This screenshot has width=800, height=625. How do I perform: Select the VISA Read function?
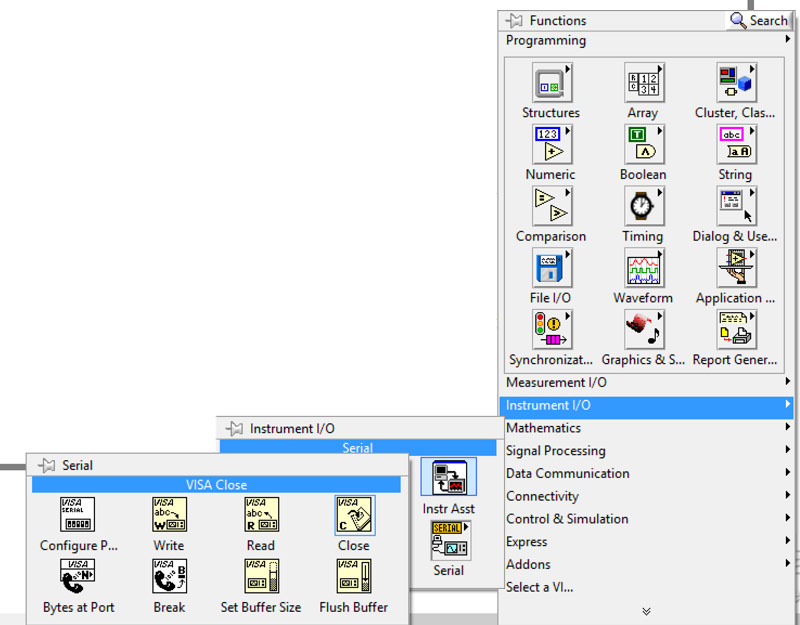(x=261, y=515)
